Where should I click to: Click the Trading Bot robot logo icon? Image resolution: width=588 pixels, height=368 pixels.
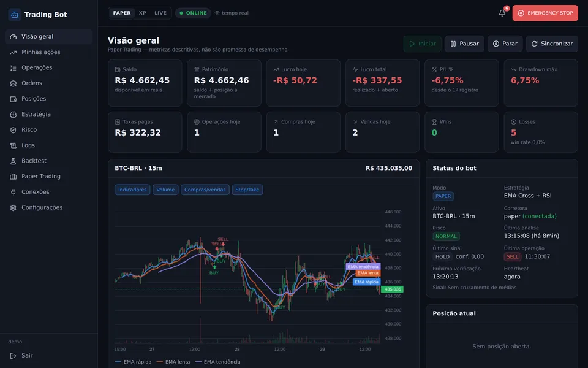(x=14, y=15)
